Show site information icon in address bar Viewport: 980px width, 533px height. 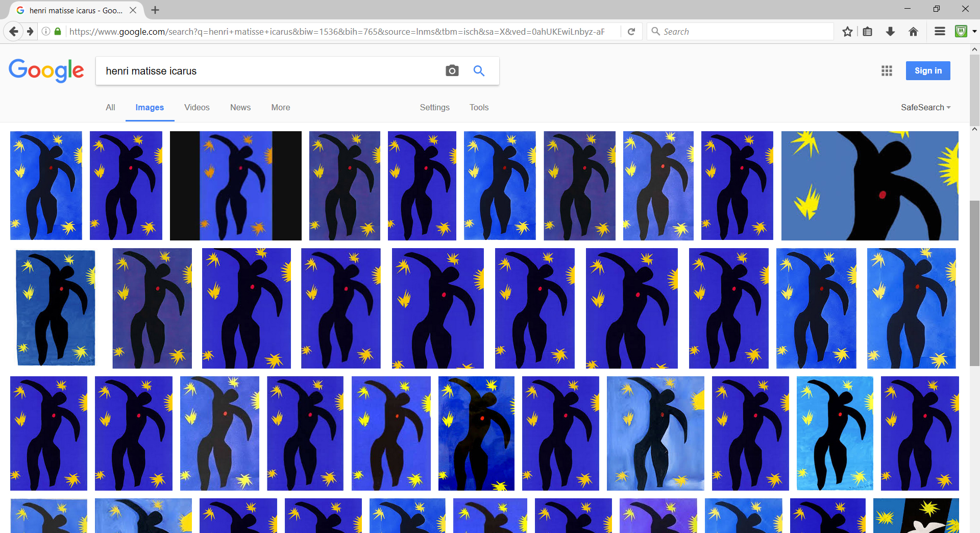click(46, 32)
